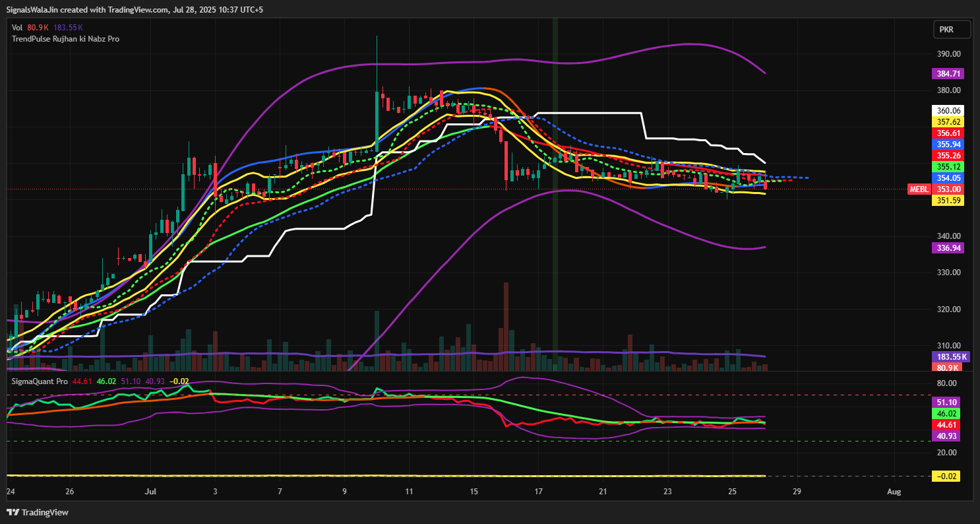Viewport: 980px width, 524px height.
Task: Select the yellow 357.62 price tag
Action: pyautogui.click(x=948, y=121)
